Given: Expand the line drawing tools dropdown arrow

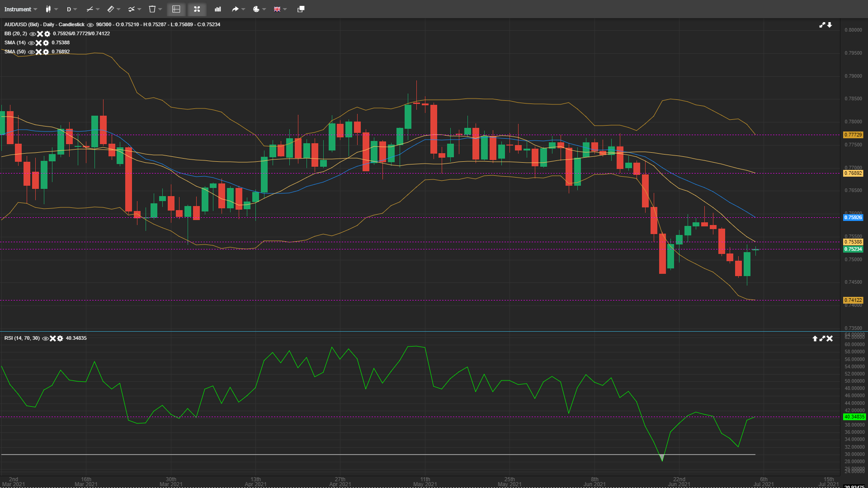Looking at the screenshot, I should (98, 9).
